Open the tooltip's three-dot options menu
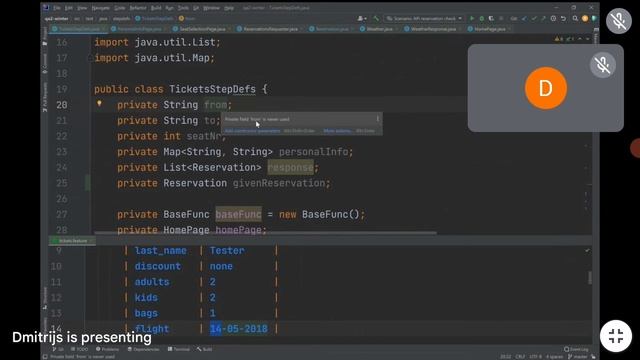The width and height of the screenshot is (640, 360). 378,119
